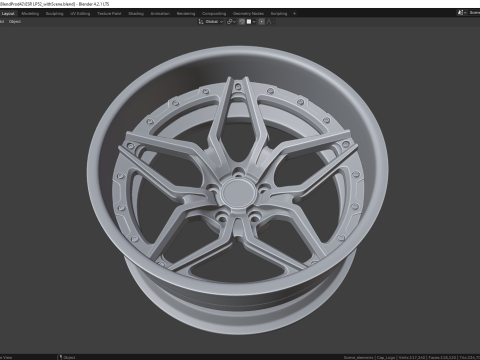This screenshot has height=360, width=480.
Task: Click the center cap of the wheel model
Action: (238, 193)
